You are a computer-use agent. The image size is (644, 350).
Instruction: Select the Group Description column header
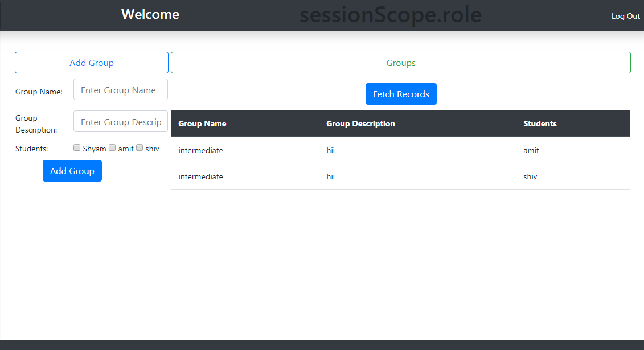click(x=418, y=123)
